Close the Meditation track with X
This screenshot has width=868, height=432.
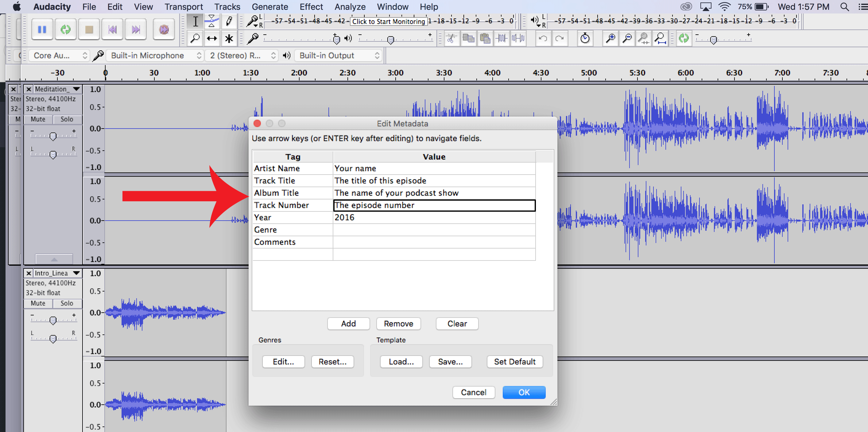click(29, 89)
